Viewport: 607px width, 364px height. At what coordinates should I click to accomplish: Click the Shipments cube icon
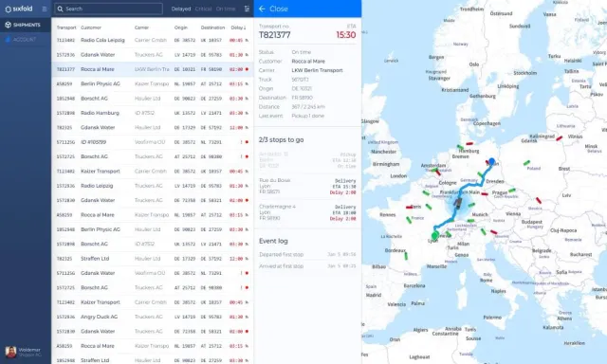tap(9, 25)
